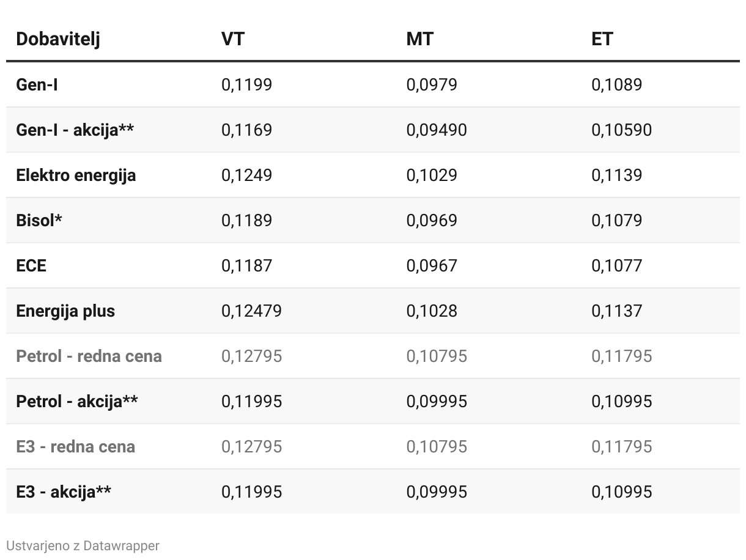Image resolution: width=746 pixels, height=560 pixels.
Task: Select the ECE row label
Action: [31, 265]
